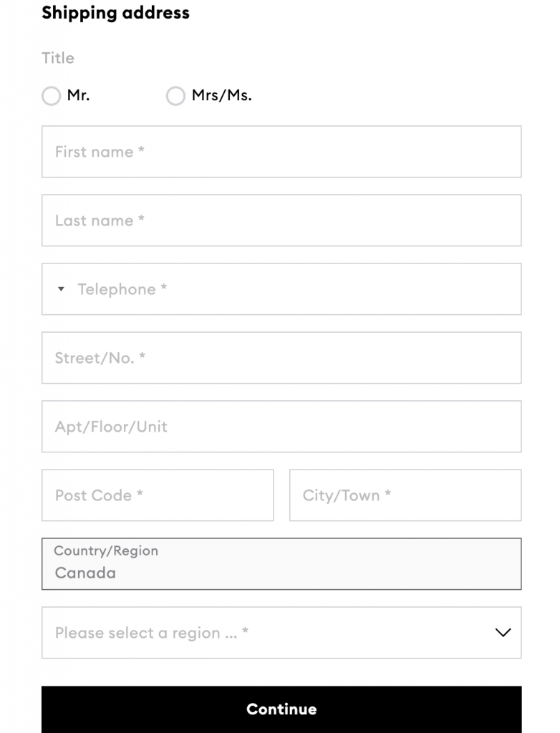Expand the region chevron arrow
The height and width of the screenshot is (733, 560).
coord(503,633)
